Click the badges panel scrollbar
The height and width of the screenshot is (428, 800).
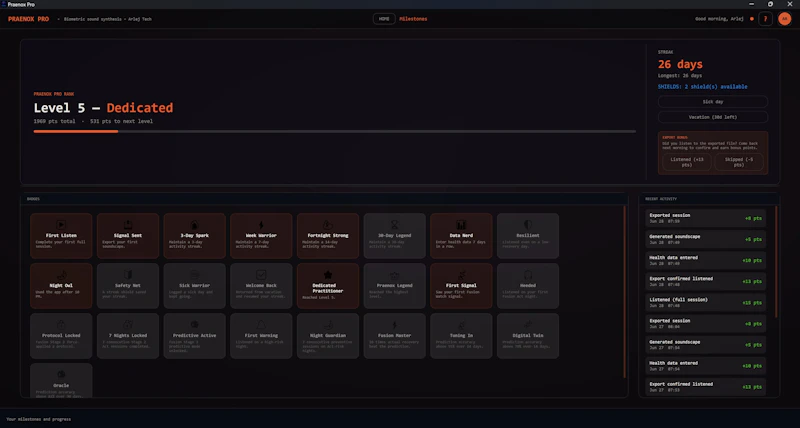point(624,292)
